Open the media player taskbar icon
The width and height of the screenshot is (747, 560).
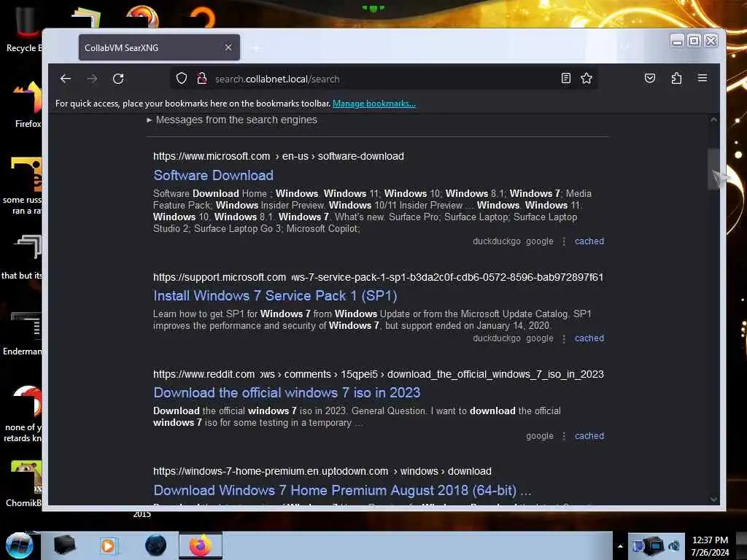108,545
